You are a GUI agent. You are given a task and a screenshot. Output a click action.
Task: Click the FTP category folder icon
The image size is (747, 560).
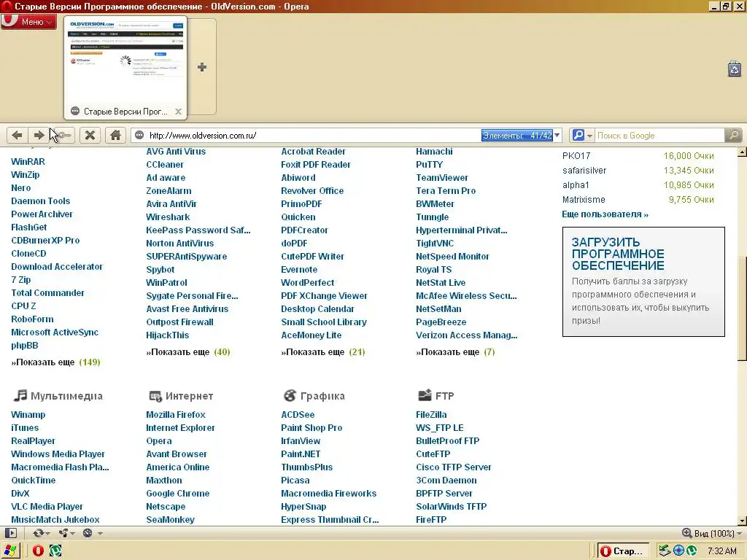(x=425, y=395)
